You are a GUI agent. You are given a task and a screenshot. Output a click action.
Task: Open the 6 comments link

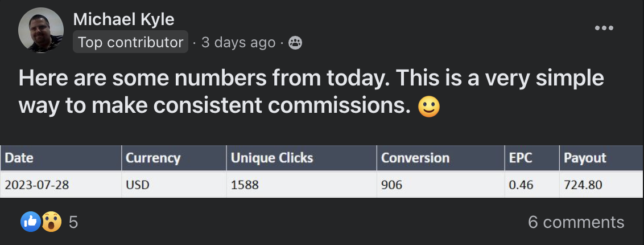click(576, 222)
